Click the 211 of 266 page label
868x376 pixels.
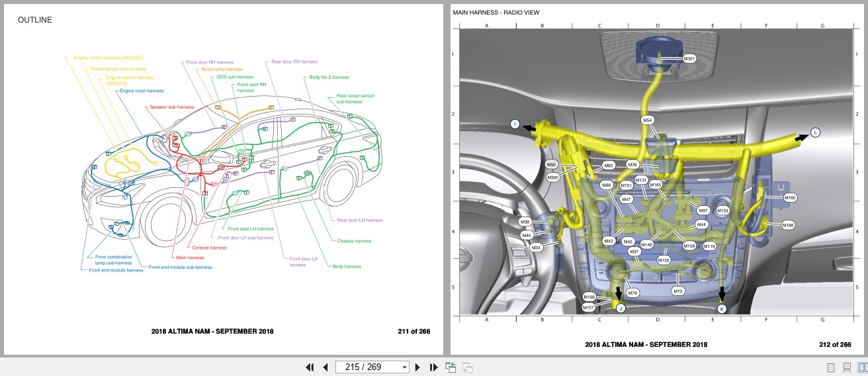[x=414, y=332]
